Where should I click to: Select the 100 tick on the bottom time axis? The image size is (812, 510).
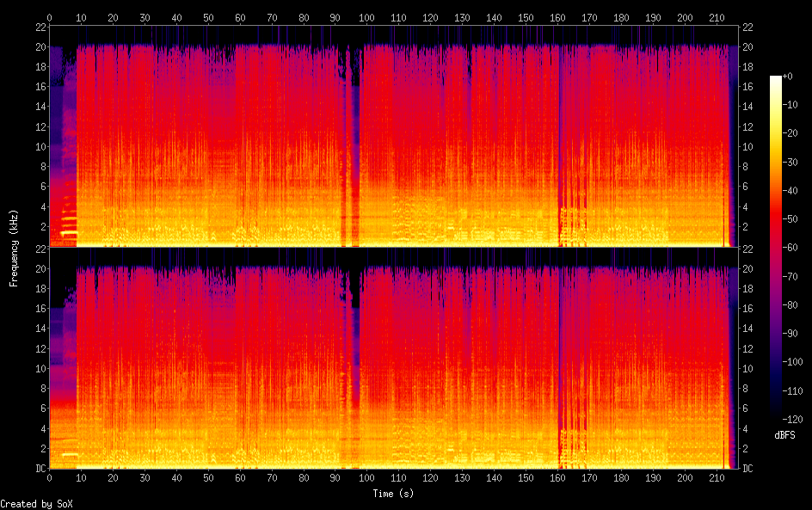[x=367, y=476]
